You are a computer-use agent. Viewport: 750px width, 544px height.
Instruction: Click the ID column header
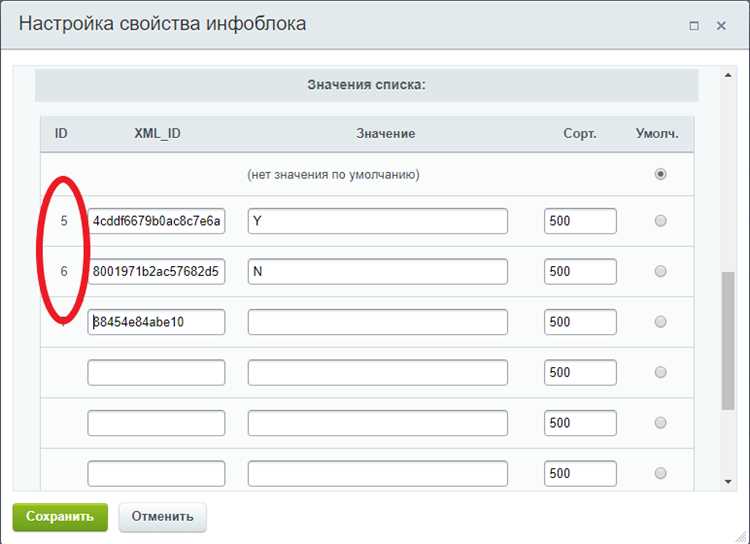click(61, 133)
